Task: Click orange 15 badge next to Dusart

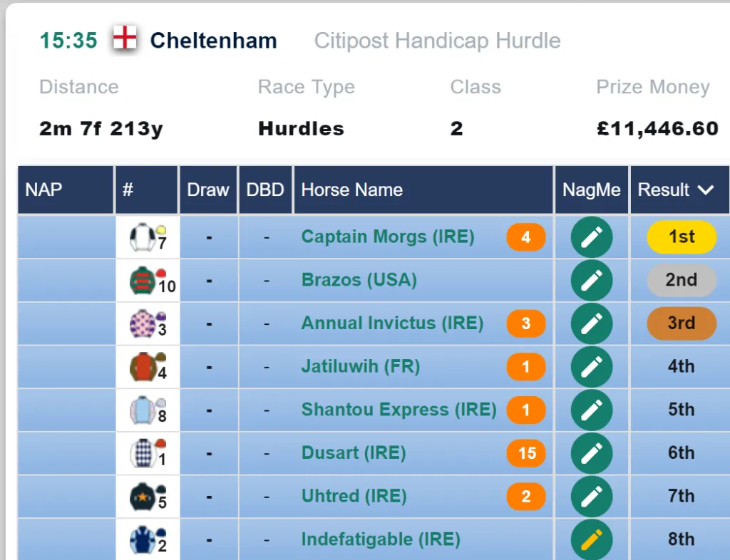Action: coord(526,453)
